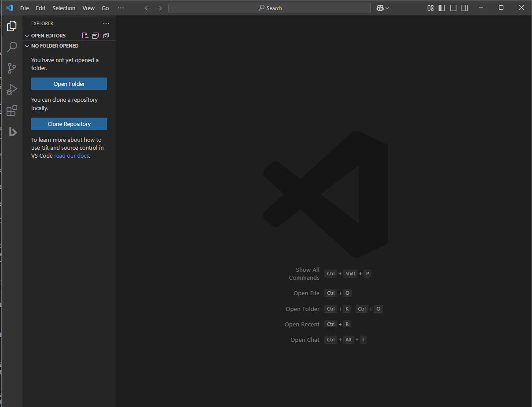Open the View menu
532x407 pixels.
point(88,8)
